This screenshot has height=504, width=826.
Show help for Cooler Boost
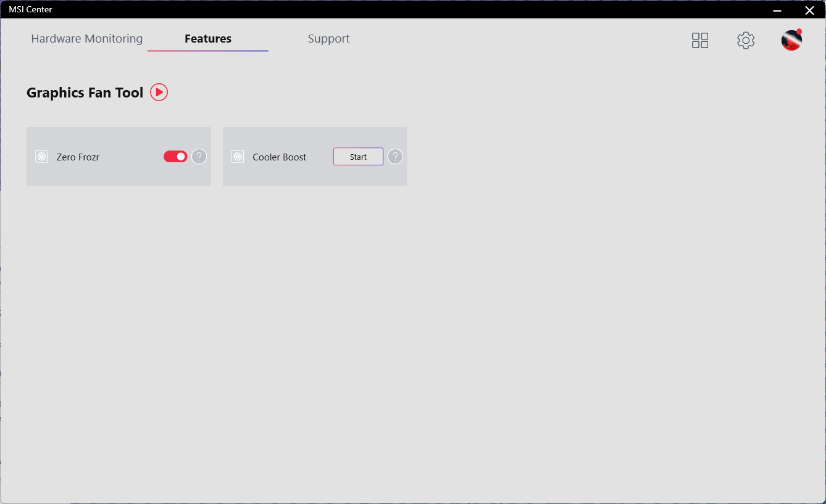coord(395,157)
